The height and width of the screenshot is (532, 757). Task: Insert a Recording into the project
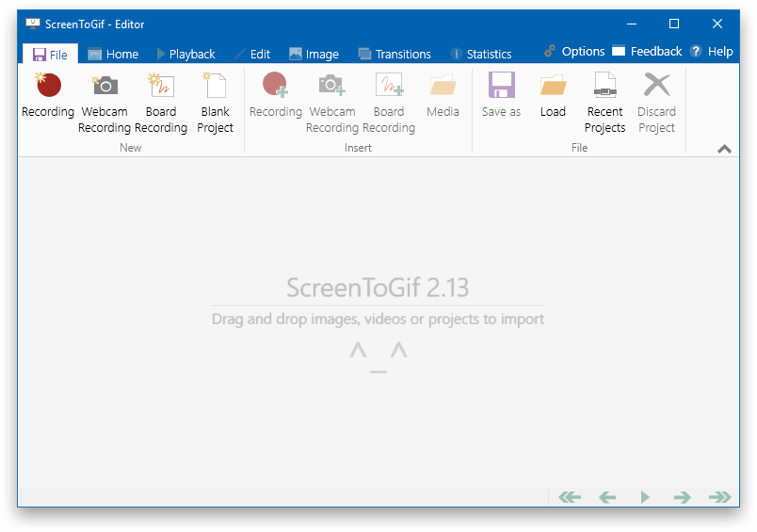click(x=275, y=96)
